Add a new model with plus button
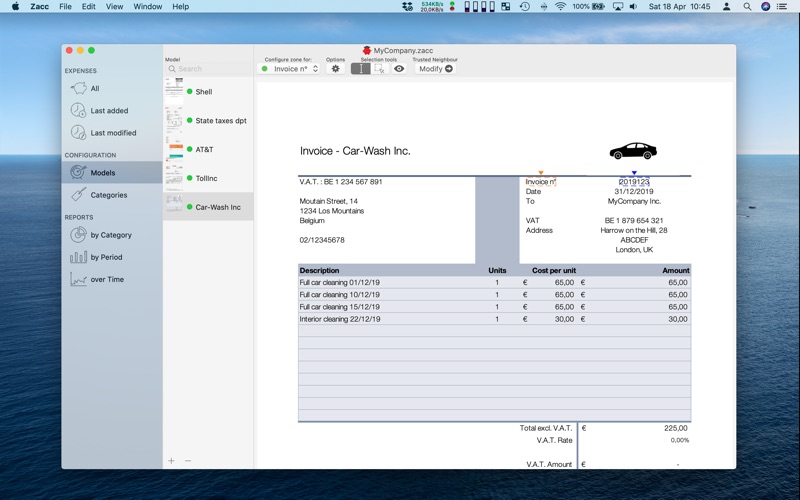This screenshot has height=500, width=800. click(x=171, y=461)
